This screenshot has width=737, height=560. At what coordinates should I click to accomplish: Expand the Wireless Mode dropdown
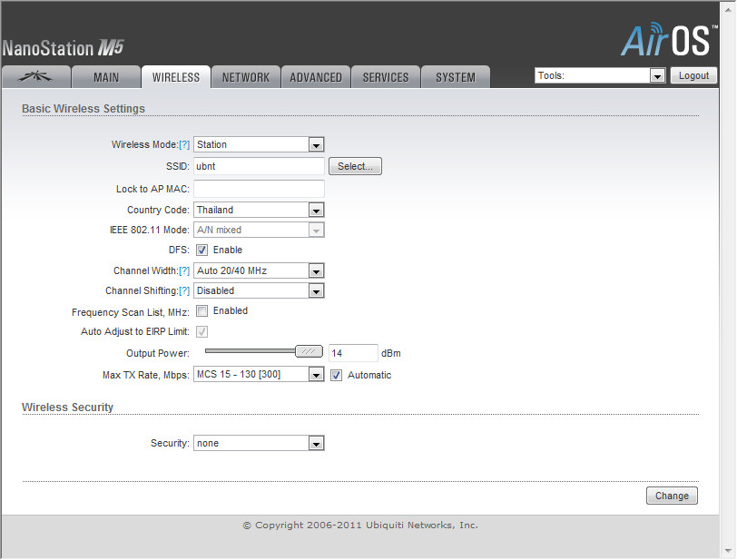(x=259, y=145)
